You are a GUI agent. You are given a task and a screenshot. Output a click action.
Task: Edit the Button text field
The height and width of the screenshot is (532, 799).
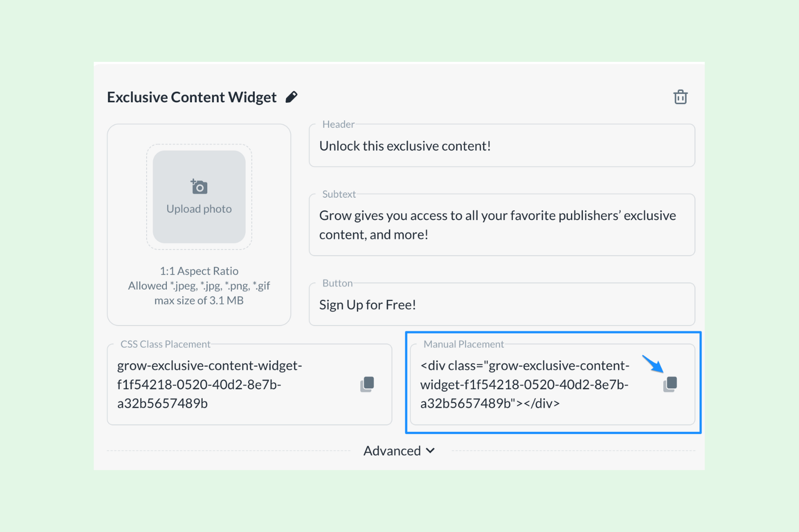click(x=502, y=304)
